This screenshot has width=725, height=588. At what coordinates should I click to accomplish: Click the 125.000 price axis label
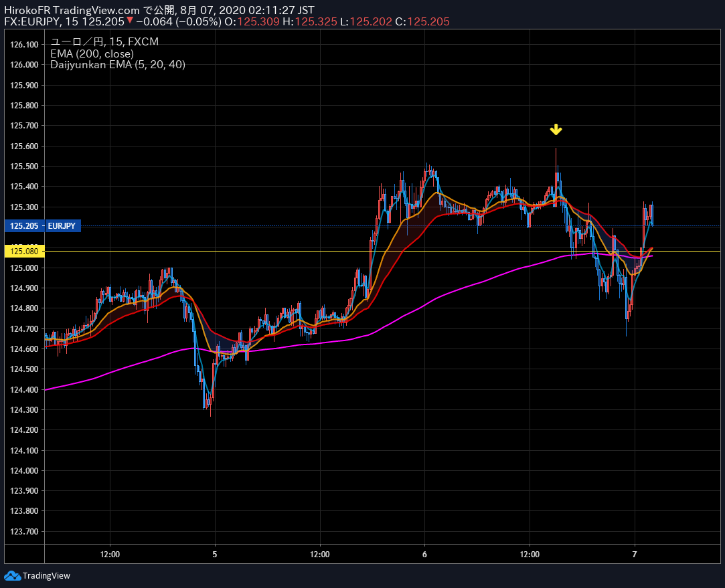(24, 268)
